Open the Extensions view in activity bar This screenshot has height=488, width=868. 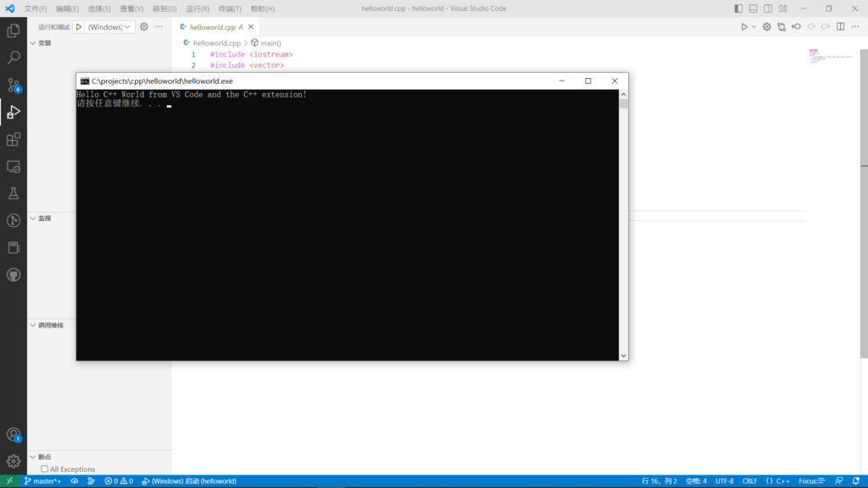pyautogui.click(x=14, y=140)
